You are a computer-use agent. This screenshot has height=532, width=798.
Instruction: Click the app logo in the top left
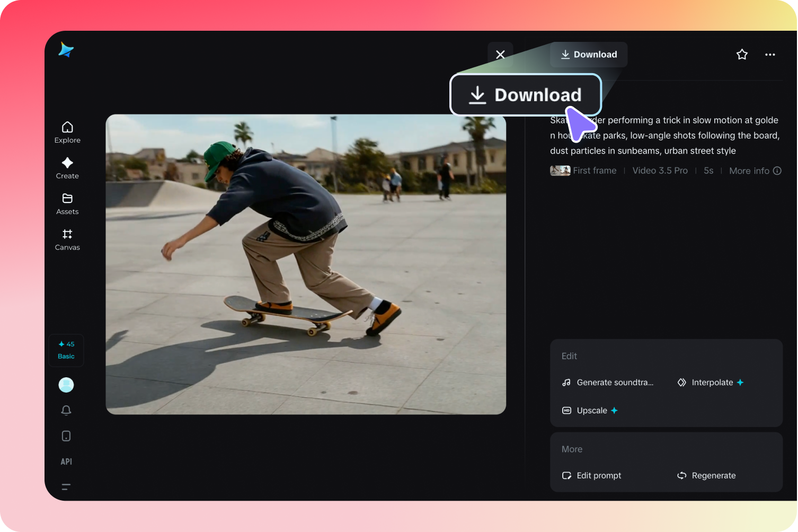pos(66,49)
